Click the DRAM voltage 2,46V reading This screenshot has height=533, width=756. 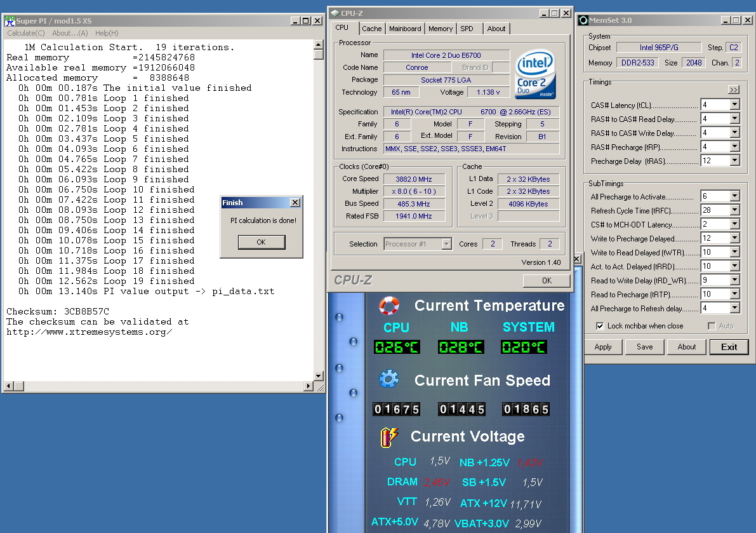(437, 482)
